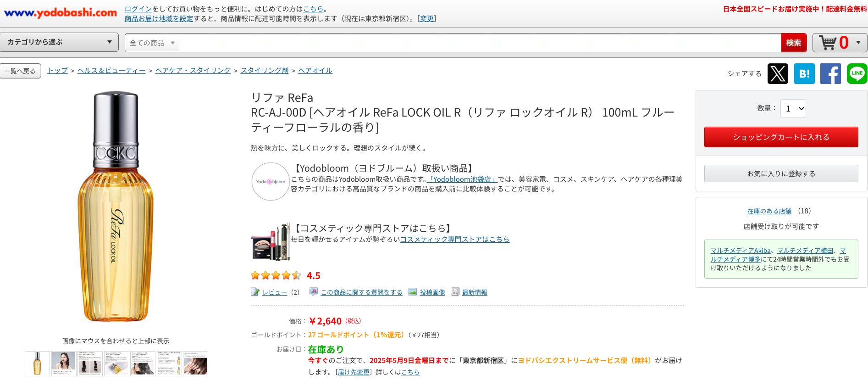Open the 数量 quantity selector

[793, 109]
